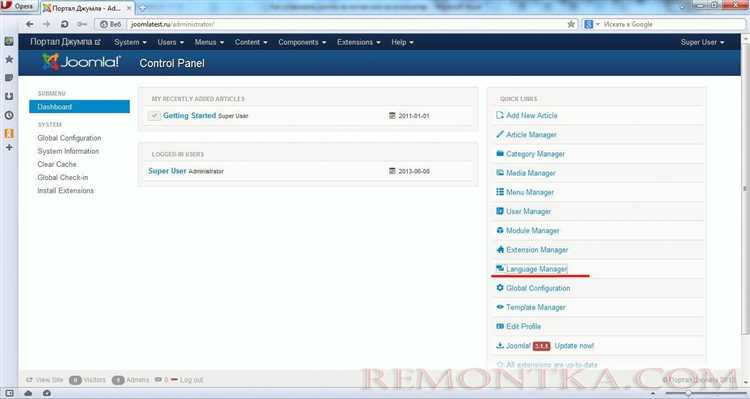Click the bookmark star in address bar
The height and width of the screenshot is (399, 750).
571,24
